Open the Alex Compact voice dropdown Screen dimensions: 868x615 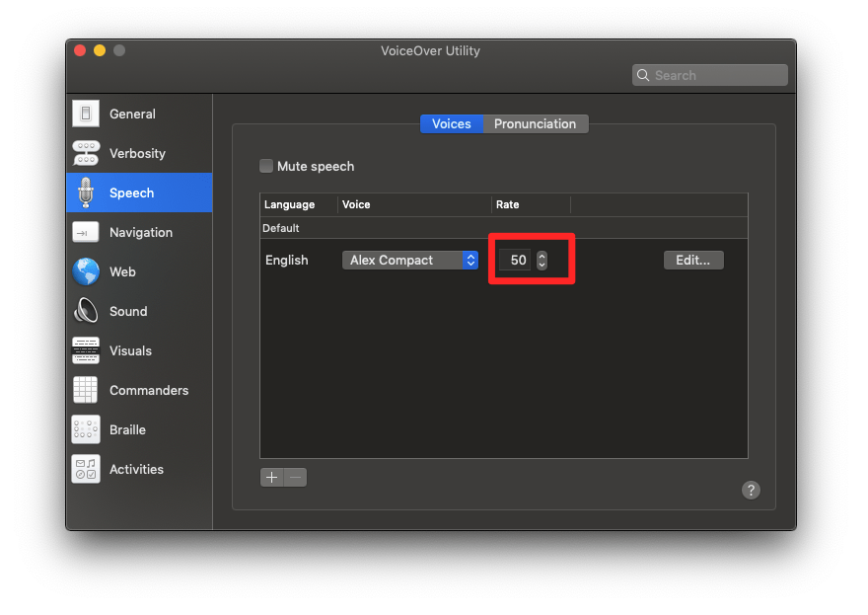pos(410,260)
